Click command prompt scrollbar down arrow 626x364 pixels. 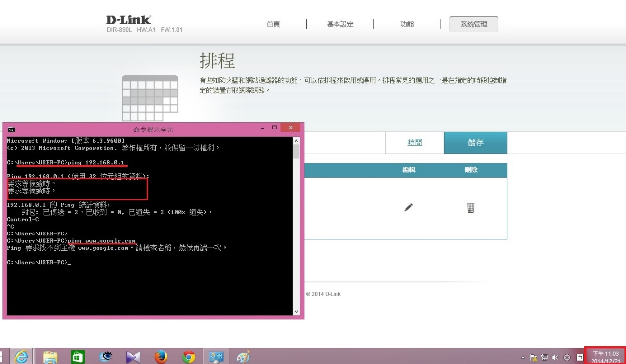[296, 311]
